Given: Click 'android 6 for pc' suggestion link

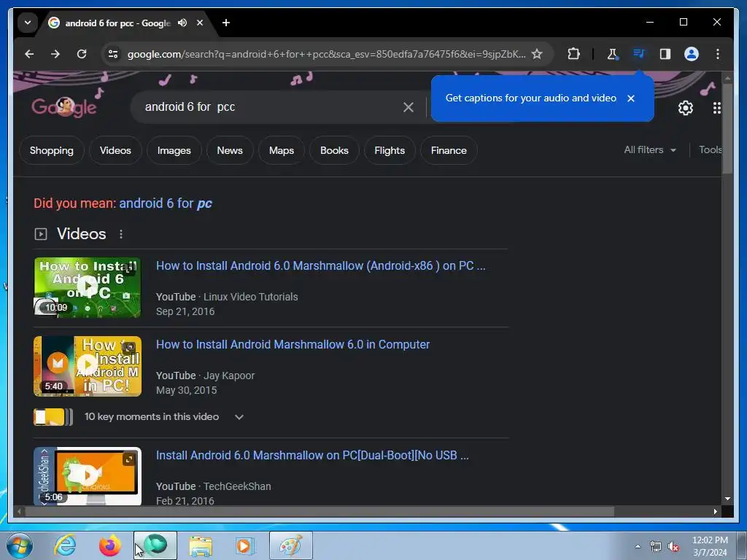Looking at the screenshot, I should [x=166, y=203].
